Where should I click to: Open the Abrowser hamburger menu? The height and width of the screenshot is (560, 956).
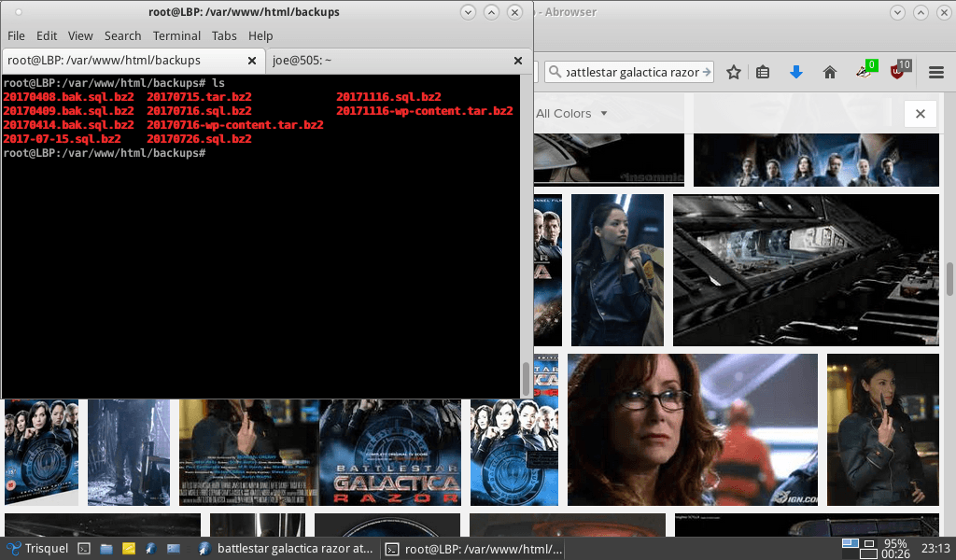point(935,73)
